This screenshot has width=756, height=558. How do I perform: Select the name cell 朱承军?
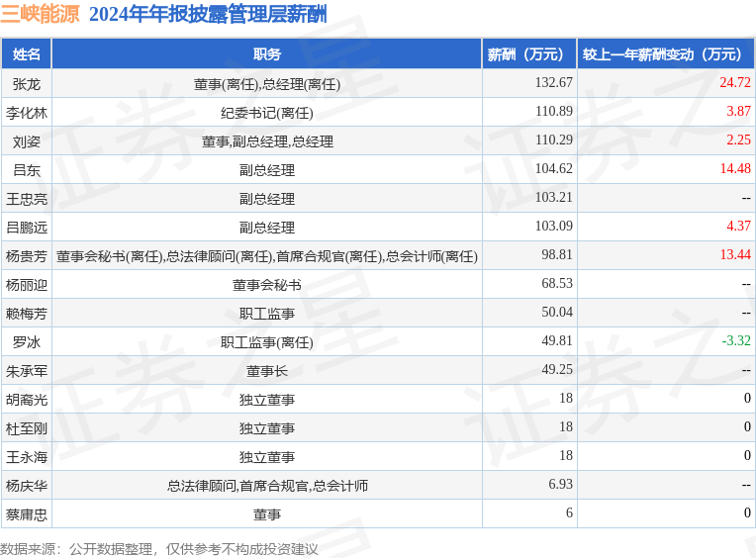27,371
